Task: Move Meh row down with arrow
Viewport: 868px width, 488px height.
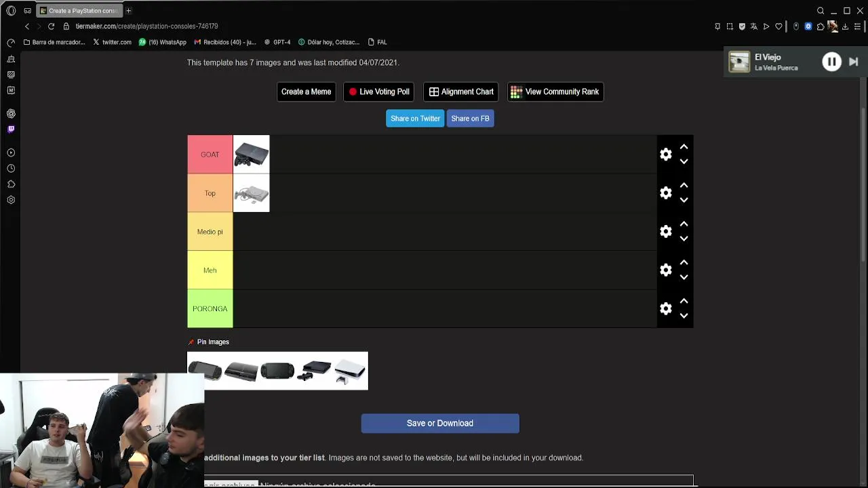Action: tap(684, 277)
